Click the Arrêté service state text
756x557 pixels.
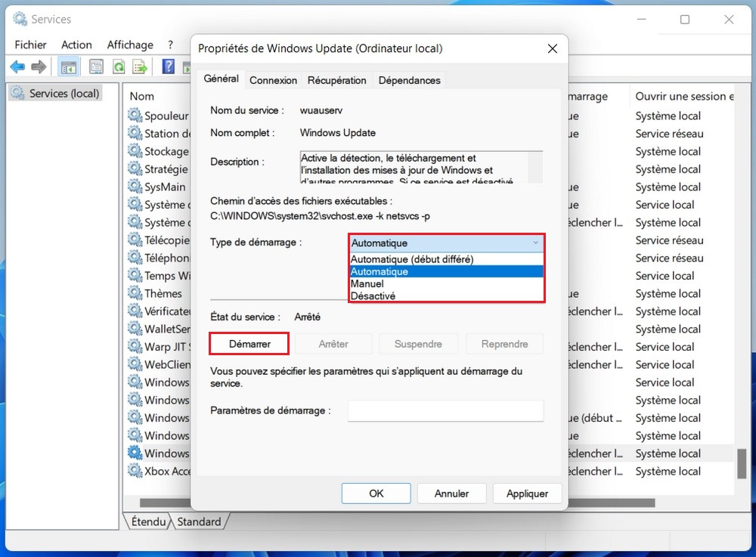tap(307, 317)
